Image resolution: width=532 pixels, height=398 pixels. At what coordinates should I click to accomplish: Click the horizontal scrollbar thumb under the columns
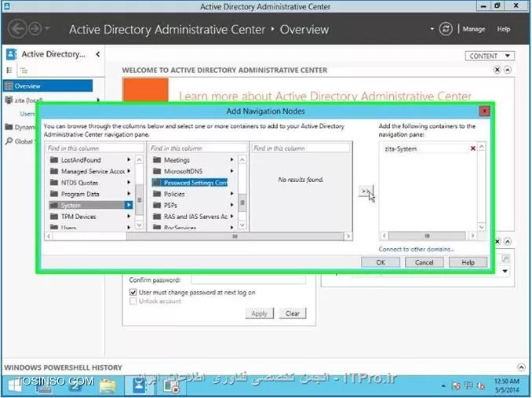point(235,236)
